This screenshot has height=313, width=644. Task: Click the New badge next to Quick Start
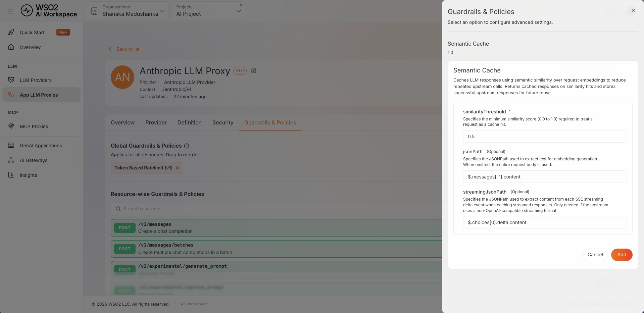point(63,32)
